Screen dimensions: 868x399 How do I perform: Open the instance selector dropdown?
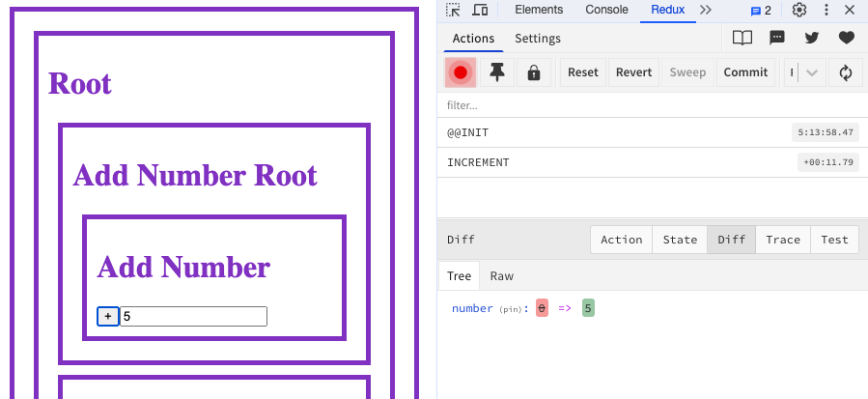pyautogui.click(x=805, y=72)
